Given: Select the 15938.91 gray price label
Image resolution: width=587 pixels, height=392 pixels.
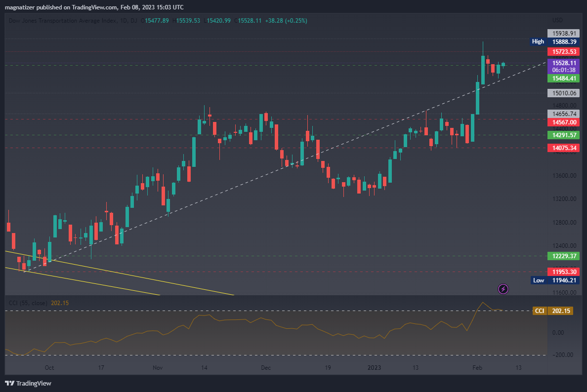Looking at the screenshot, I should tap(563, 33).
